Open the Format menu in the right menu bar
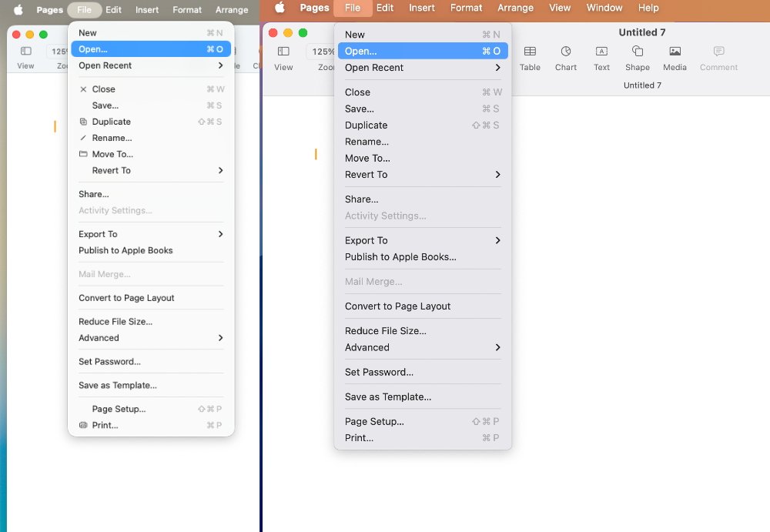Image resolution: width=770 pixels, height=532 pixels. 466,8
